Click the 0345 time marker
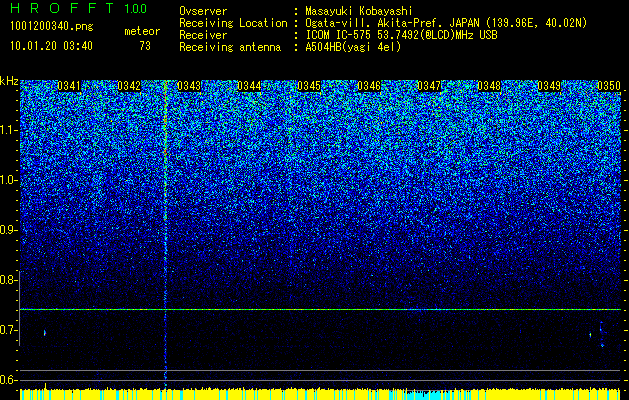 click(x=309, y=86)
